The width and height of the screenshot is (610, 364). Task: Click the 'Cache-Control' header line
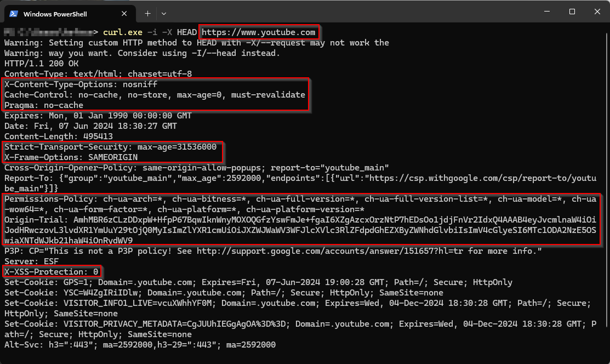click(155, 95)
